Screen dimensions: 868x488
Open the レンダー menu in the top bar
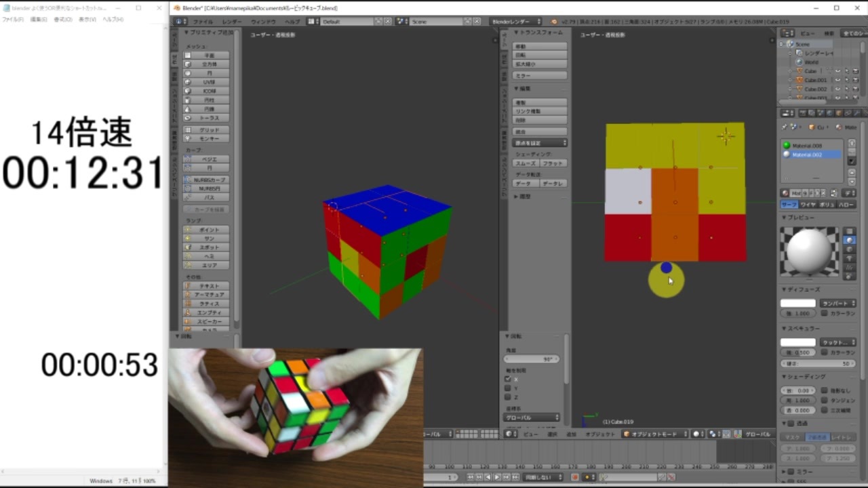[231, 21]
